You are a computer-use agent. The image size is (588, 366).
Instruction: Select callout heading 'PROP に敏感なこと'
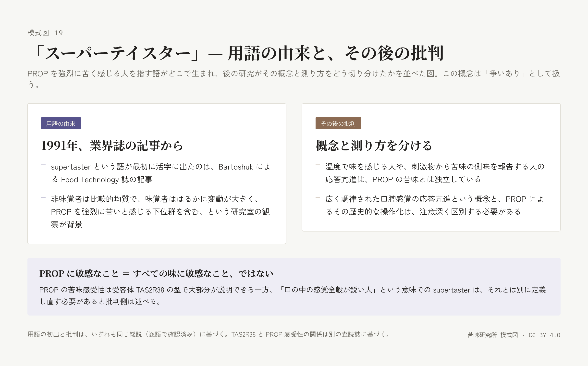pos(156,273)
